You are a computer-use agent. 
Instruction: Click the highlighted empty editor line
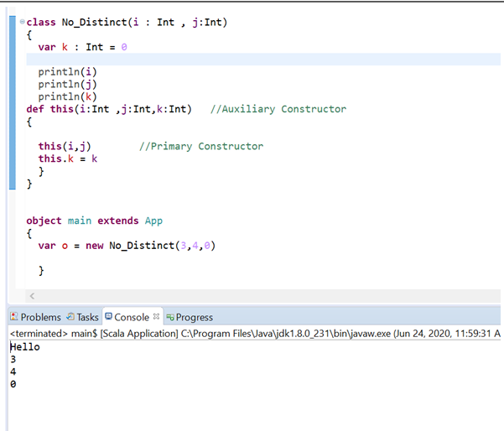(263, 60)
